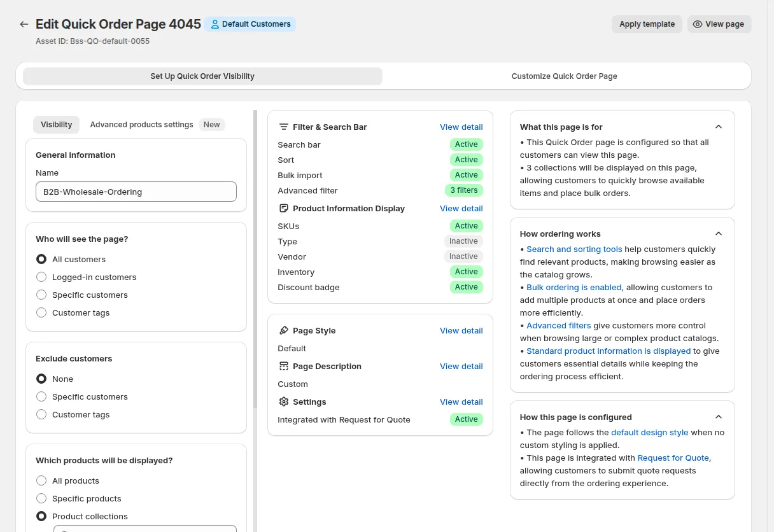
Task: Click the Asset ID: Bss-QO-default-0055 text
Action: (93, 41)
